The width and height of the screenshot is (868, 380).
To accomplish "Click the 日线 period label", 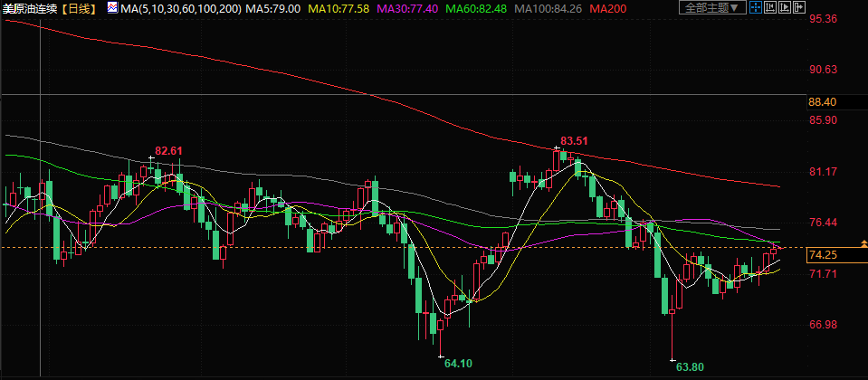I will 81,8.
